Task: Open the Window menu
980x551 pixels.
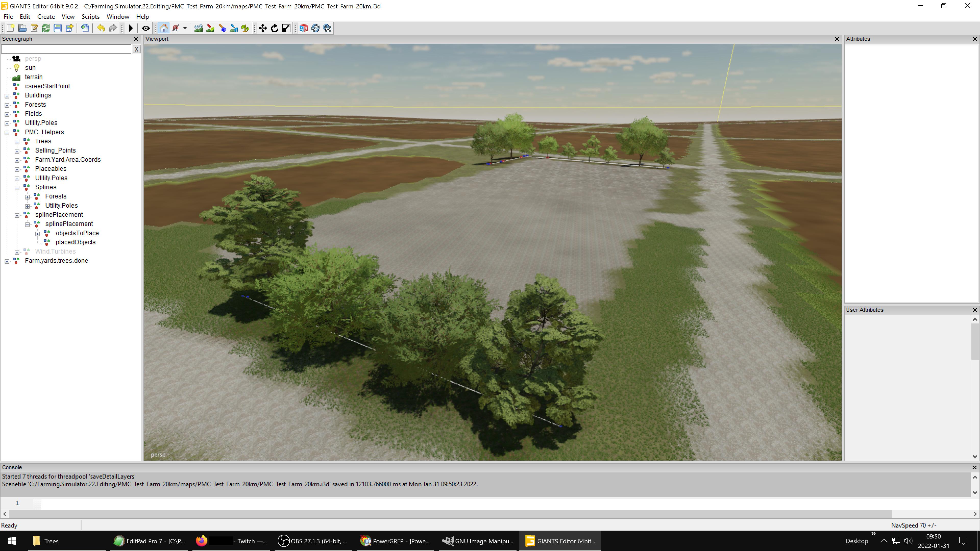Action: coord(118,17)
